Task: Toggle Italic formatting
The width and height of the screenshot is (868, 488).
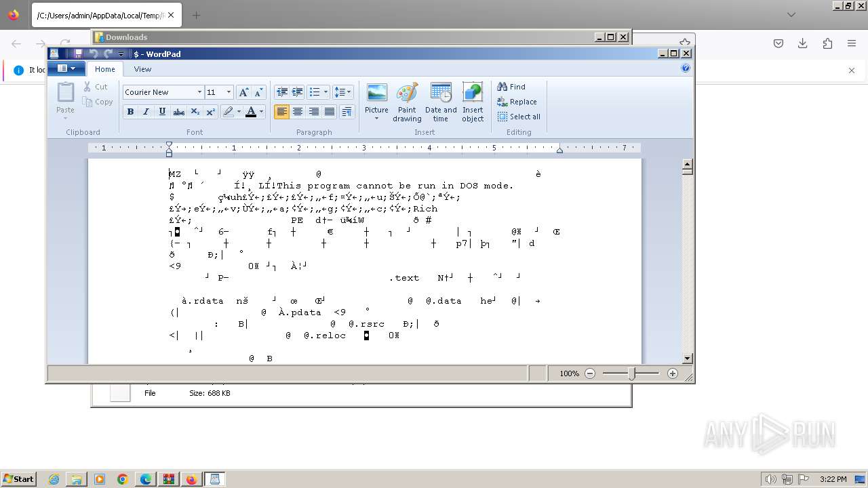Action: pos(146,112)
